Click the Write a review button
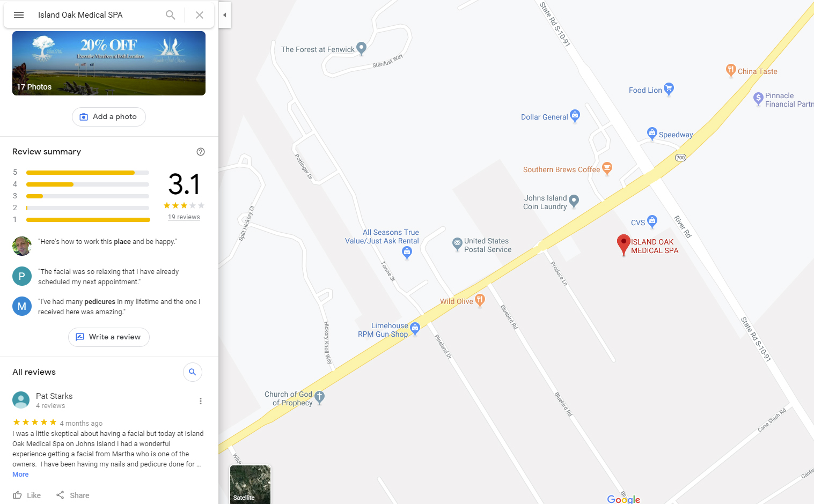Screen dimensions: 814x504 pos(109,337)
